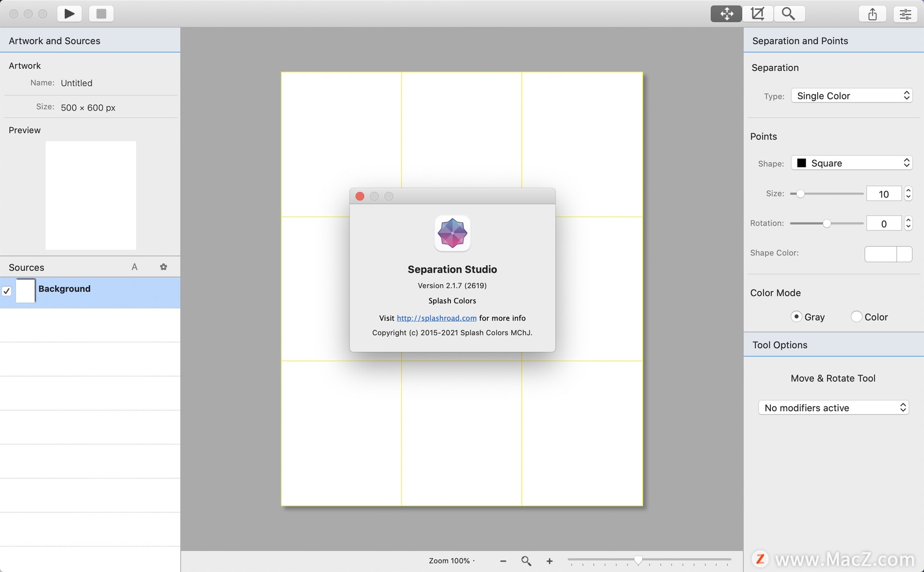The height and width of the screenshot is (572, 924).
Task: Open the Separation Type dropdown
Action: (851, 96)
